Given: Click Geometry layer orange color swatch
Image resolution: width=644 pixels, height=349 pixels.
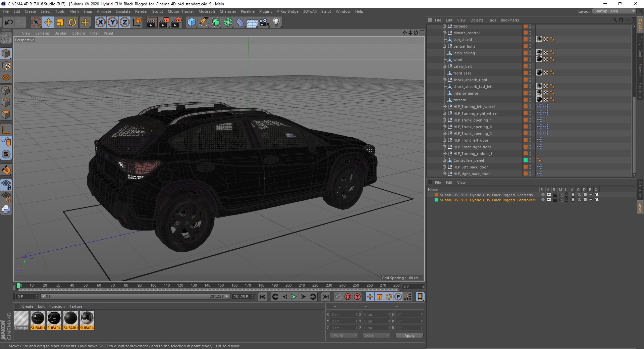Looking at the screenshot, I should [x=436, y=195].
